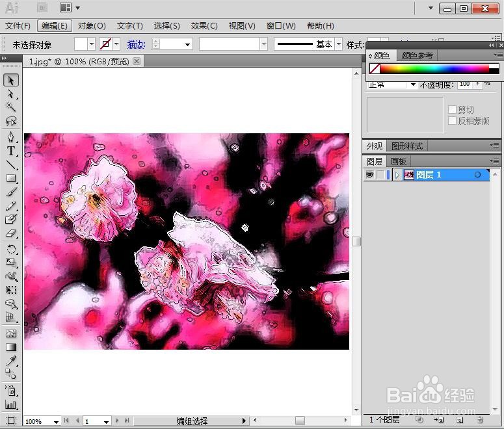
Task: Select the Blob Brush tool
Action: point(11,219)
